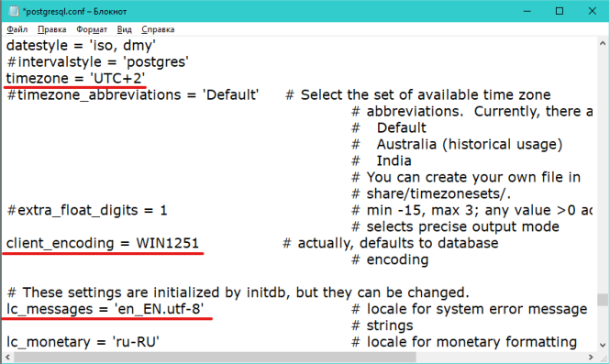
Task: Click the horizontal scrollbar left arrow
Action: (7, 357)
